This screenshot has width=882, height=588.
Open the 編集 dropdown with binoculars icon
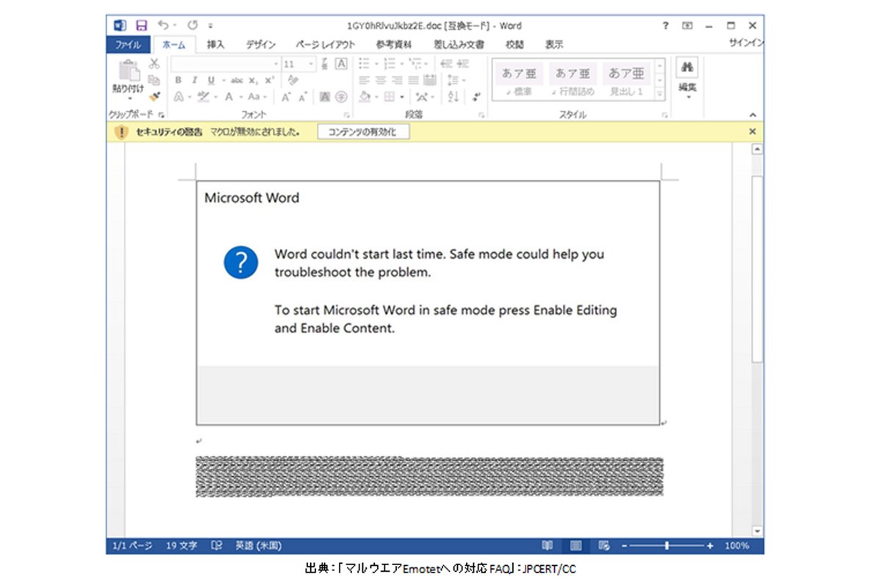coord(687,79)
